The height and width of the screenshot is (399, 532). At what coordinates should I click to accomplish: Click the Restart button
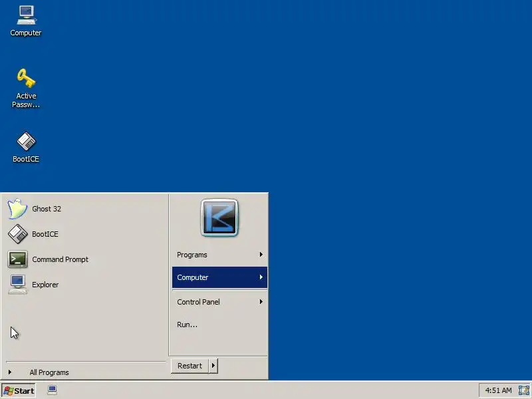pos(190,366)
